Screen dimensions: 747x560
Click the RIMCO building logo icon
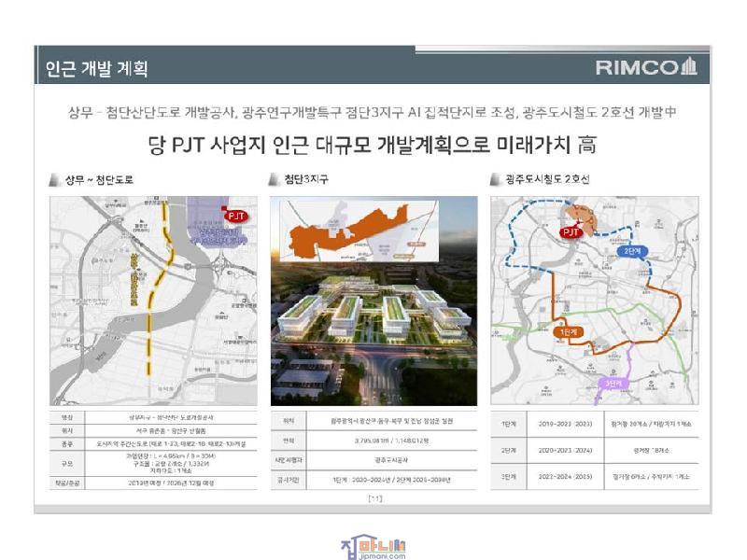pos(689,66)
